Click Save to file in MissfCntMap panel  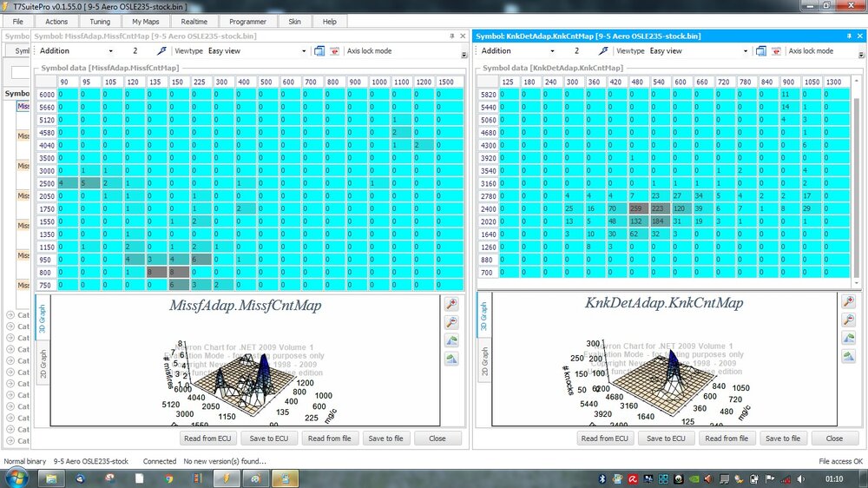point(386,439)
